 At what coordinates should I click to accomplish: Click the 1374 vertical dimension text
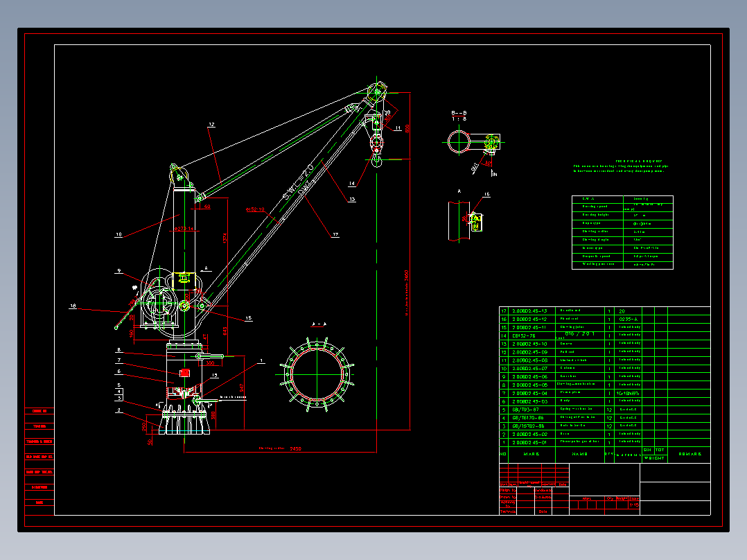(225, 238)
